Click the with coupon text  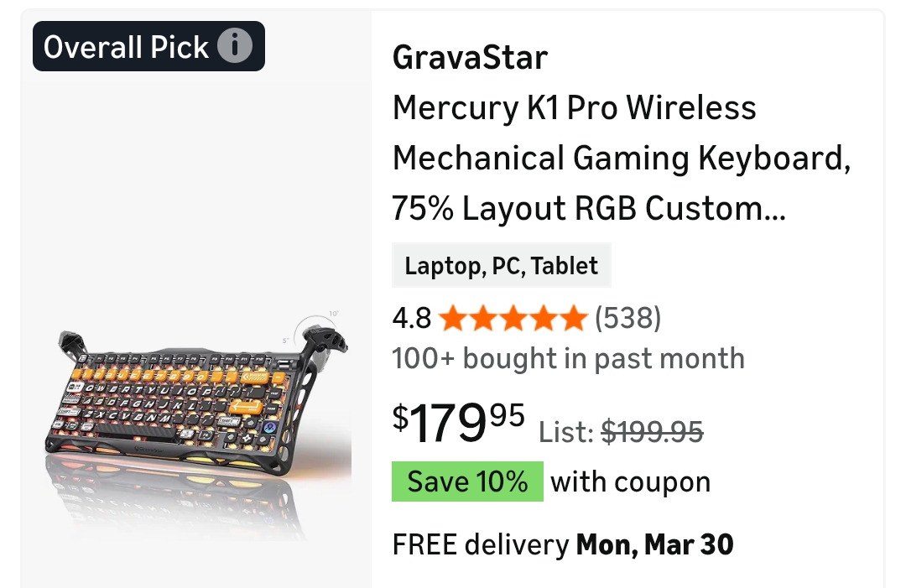(630, 482)
